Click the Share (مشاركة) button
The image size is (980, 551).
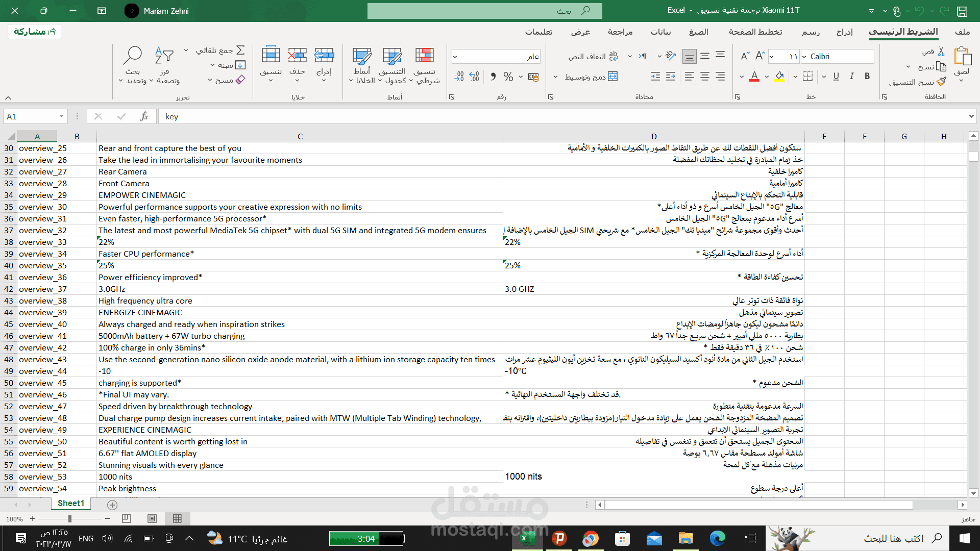[35, 32]
